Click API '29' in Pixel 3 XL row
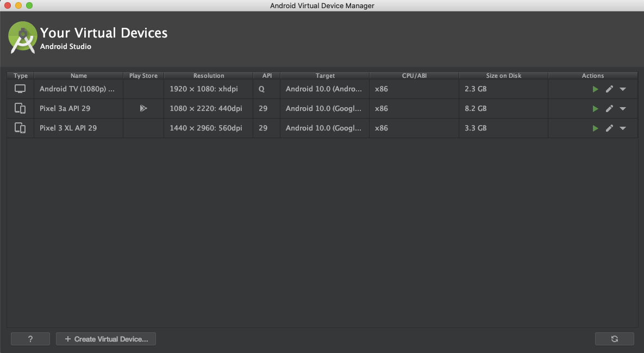The height and width of the screenshot is (353, 644). tap(263, 128)
